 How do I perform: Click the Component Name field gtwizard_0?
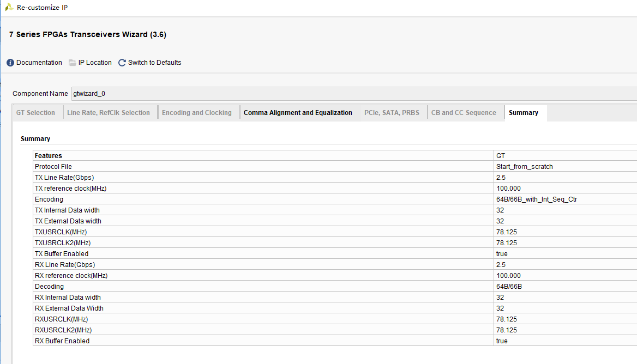[354, 94]
